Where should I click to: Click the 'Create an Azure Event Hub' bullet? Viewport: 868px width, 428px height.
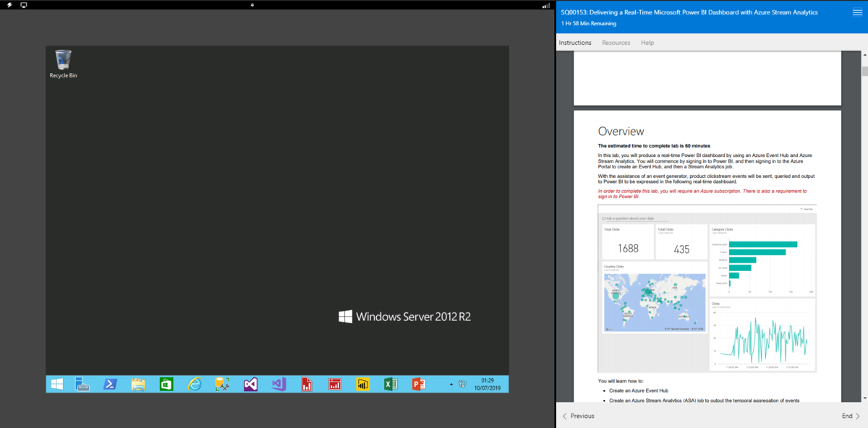click(638, 390)
